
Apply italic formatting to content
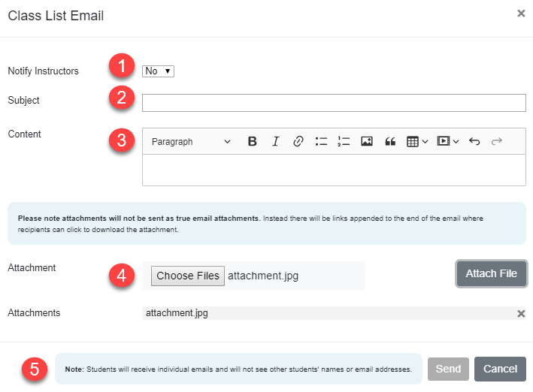point(275,141)
